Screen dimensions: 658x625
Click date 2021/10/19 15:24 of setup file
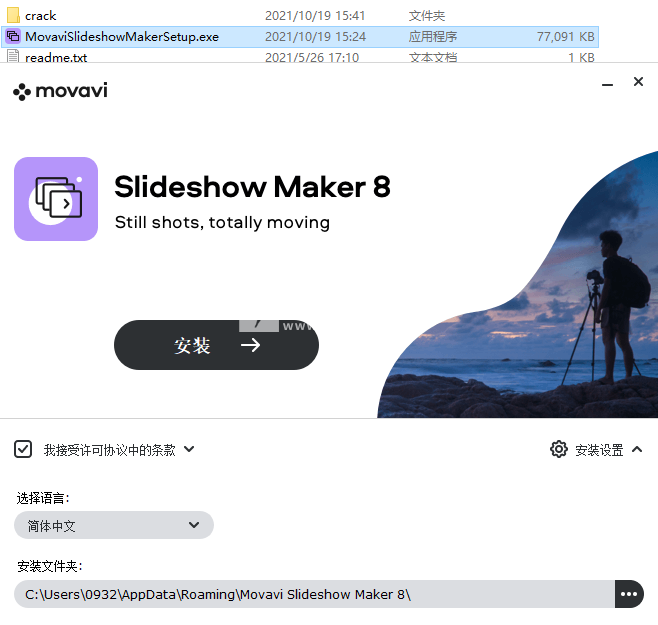pos(315,37)
